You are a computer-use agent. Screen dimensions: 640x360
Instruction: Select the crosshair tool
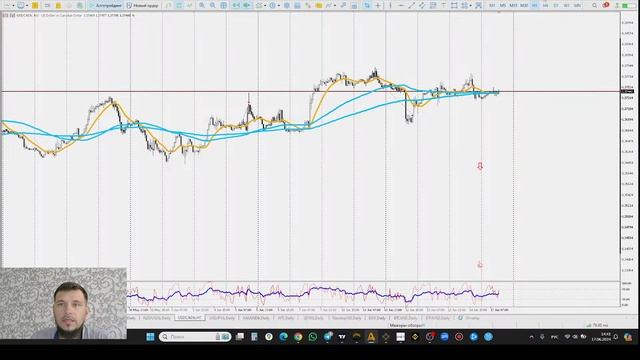click(x=378, y=5)
